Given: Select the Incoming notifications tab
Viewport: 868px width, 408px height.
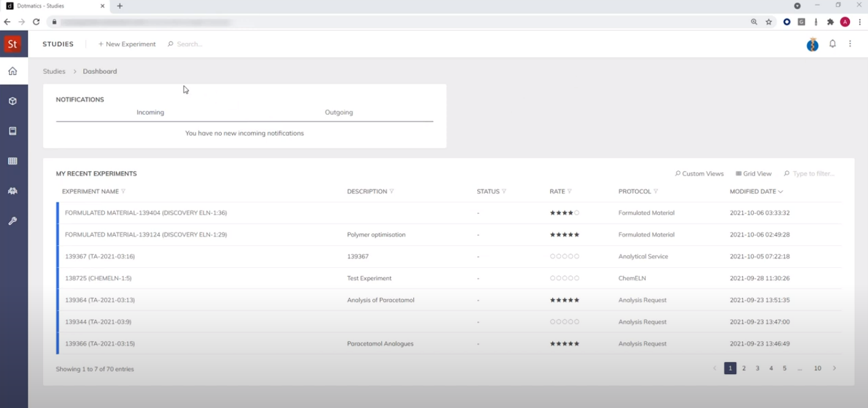Looking at the screenshot, I should [x=150, y=112].
